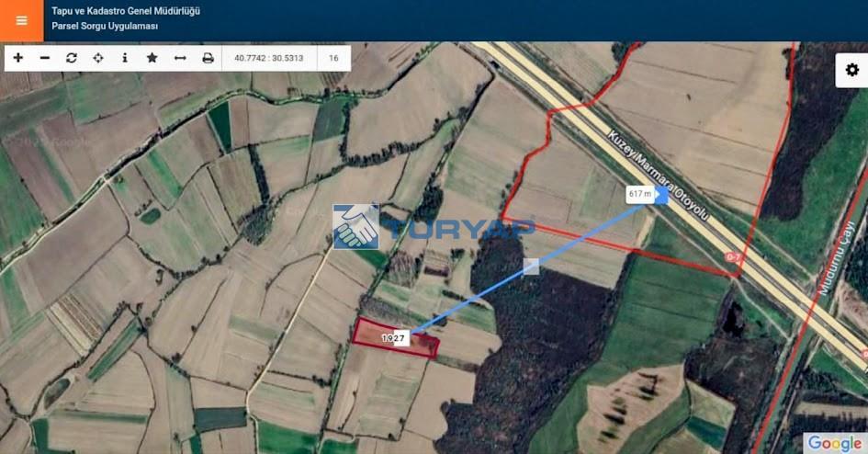
Task: Zoom in with the plus icon
Action: [18, 58]
